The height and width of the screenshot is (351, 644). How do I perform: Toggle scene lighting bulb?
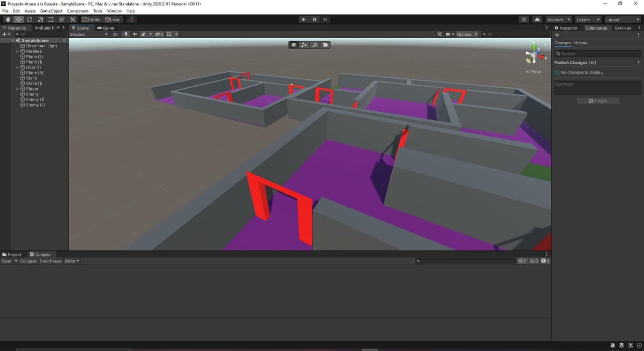(x=126, y=34)
